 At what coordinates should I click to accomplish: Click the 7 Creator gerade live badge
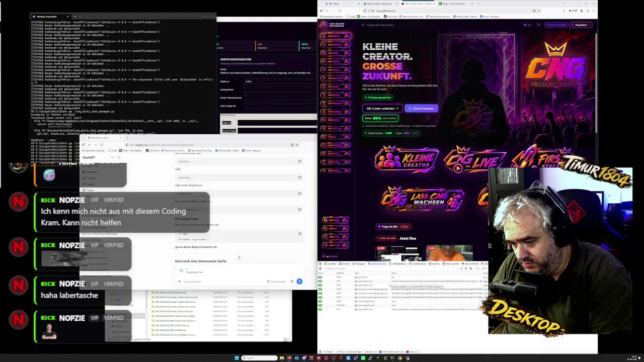click(377, 98)
